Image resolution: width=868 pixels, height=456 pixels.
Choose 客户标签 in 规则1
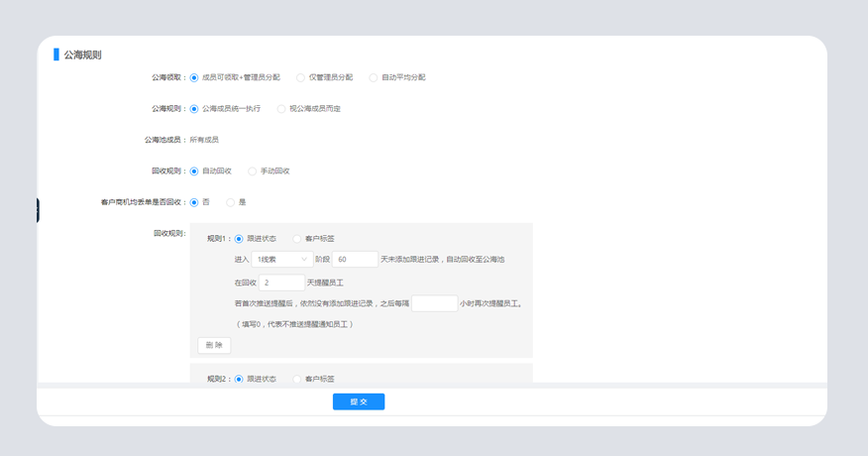coord(297,239)
